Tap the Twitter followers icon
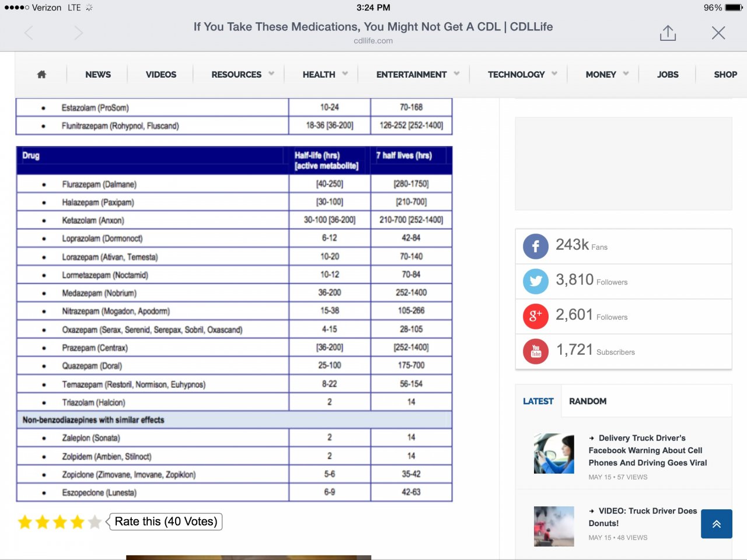The image size is (747, 560). [535, 282]
